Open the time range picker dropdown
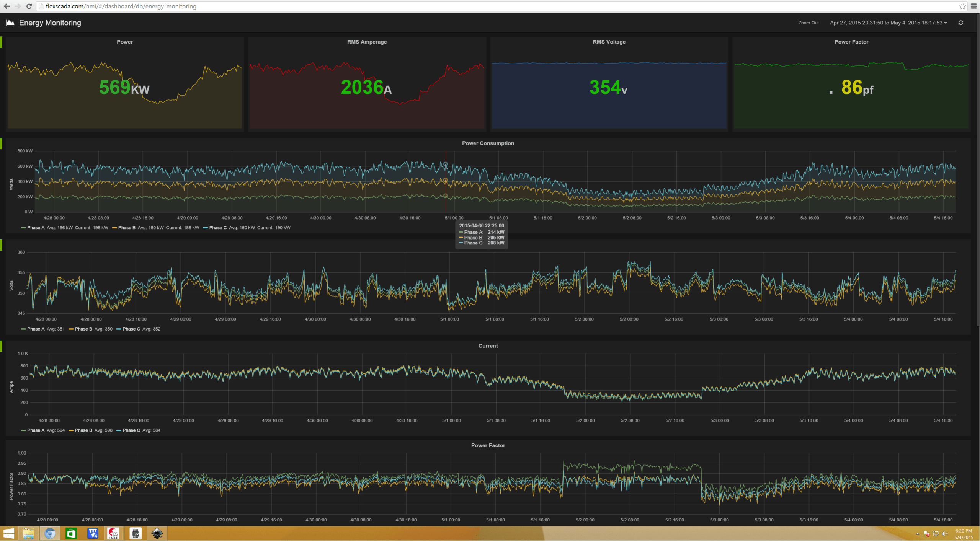 pos(888,23)
